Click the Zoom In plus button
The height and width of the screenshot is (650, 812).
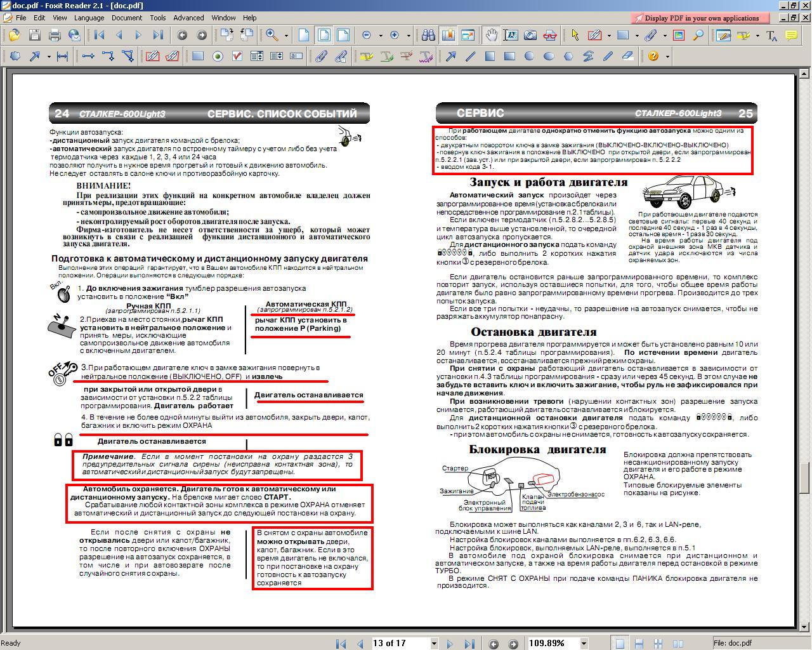pyautogui.click(x=395, y=36)
